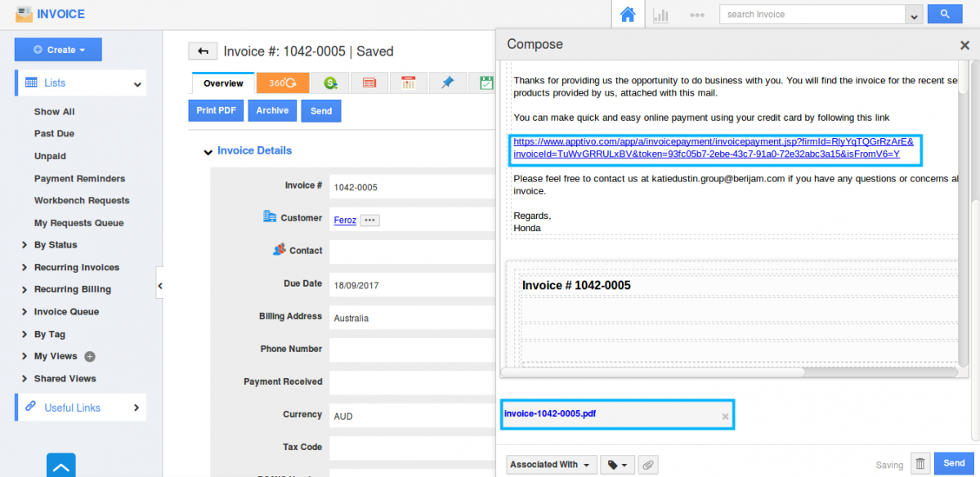Remove the attached PDF file
Image resolution: width=980 pixels, height=477 pixels.
(x=725, y=417)
